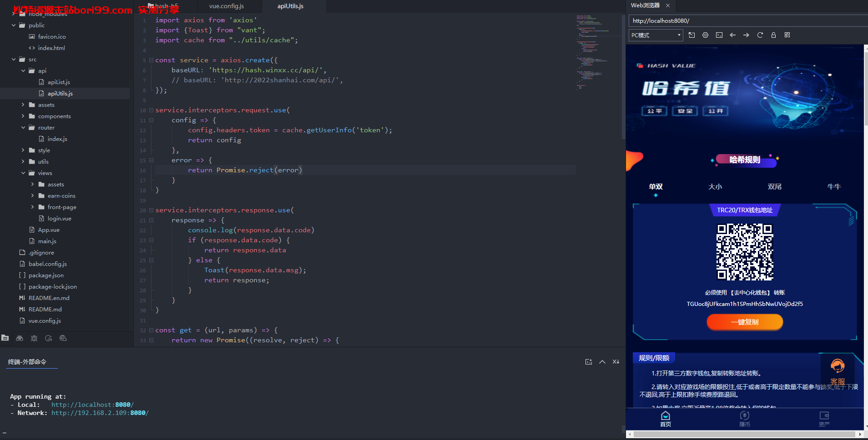Open the localhost:8080 Local link in terminal
The image size is (868, 440).
pos(92,405)
